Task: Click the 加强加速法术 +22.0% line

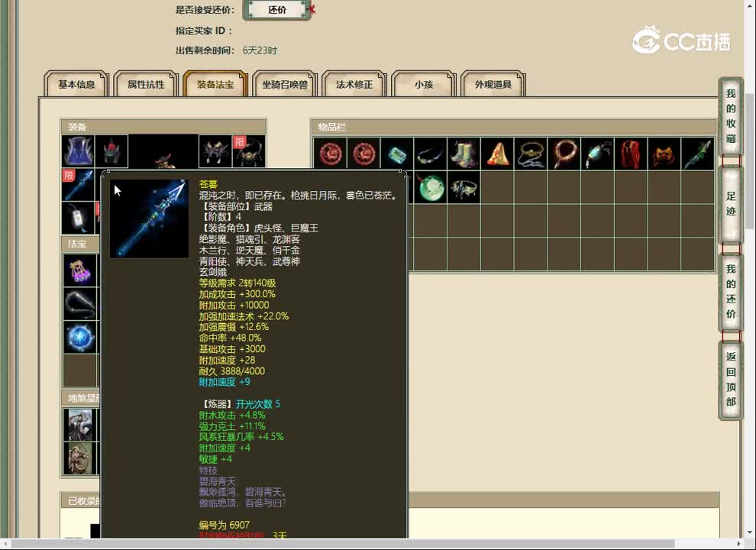Action: 244,316
